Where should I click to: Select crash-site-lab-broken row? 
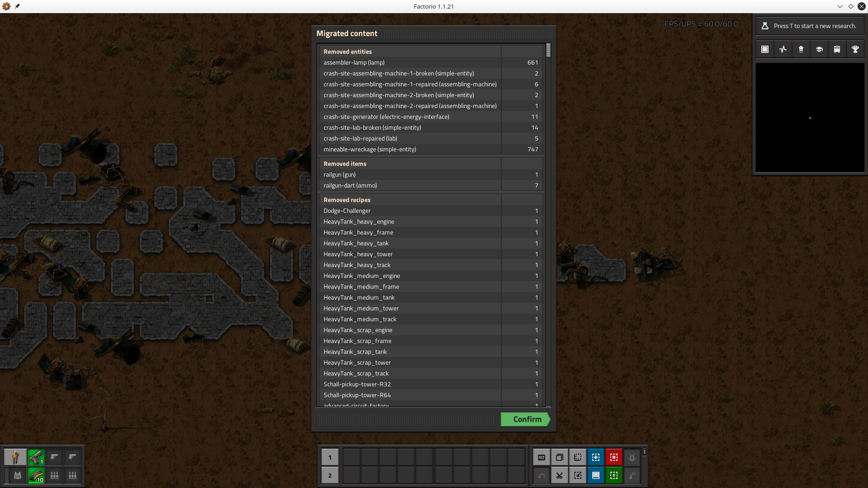pos(431,128)
